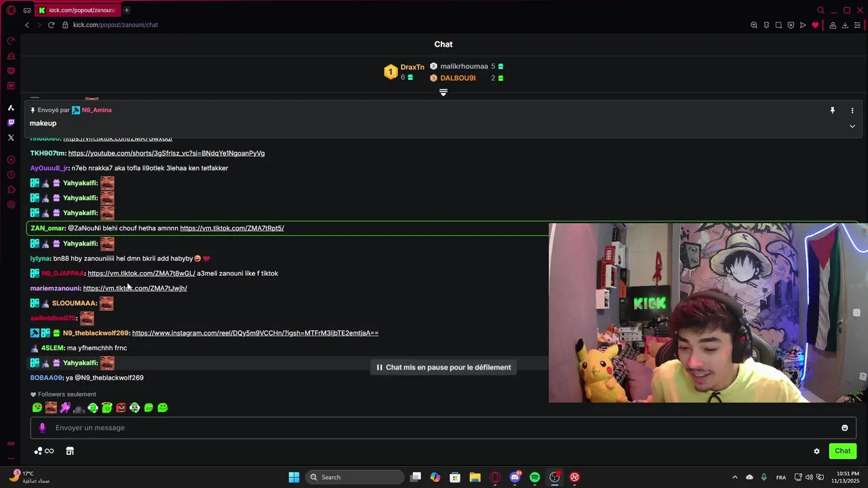
Task: Click N9_Amina in the pinned message
Action: (x=97, y=110)
